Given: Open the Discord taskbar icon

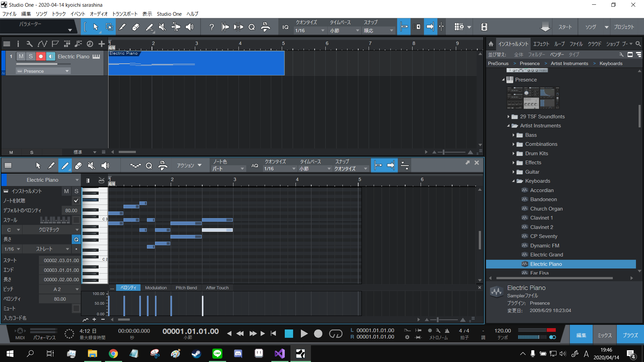Looking at the screenshot, I should point(238,354).
